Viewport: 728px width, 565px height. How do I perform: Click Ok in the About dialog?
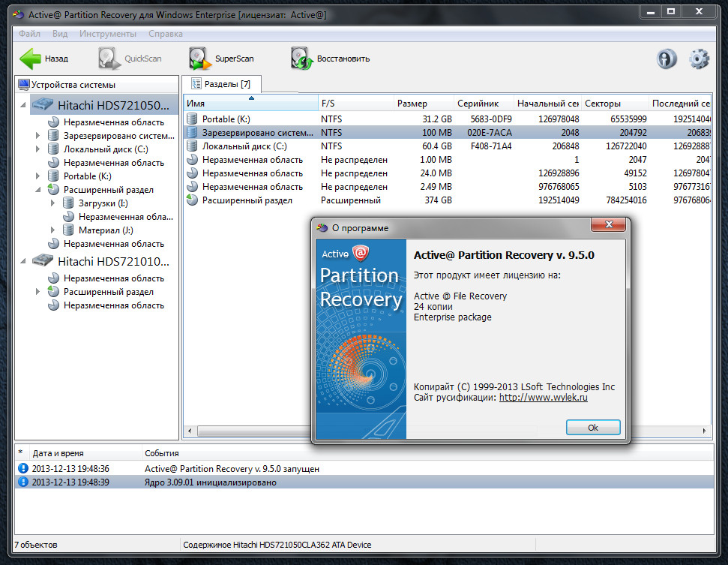[x=593, y=428]
